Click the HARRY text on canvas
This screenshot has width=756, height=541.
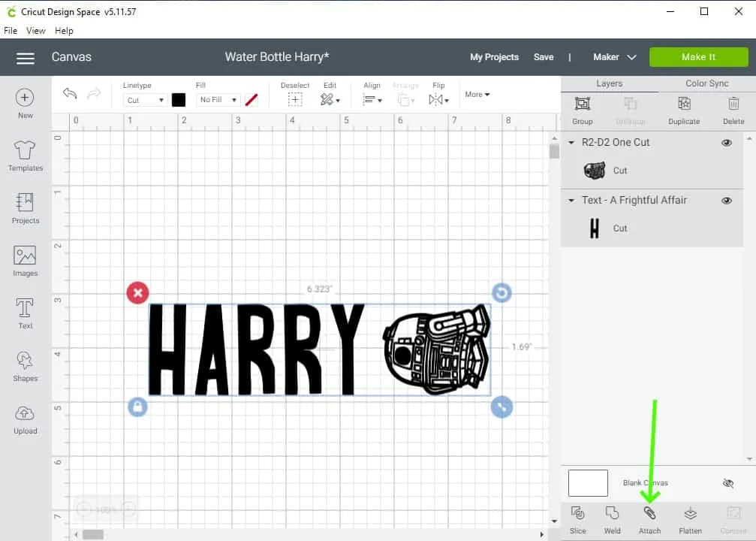[x=256, y=350]
